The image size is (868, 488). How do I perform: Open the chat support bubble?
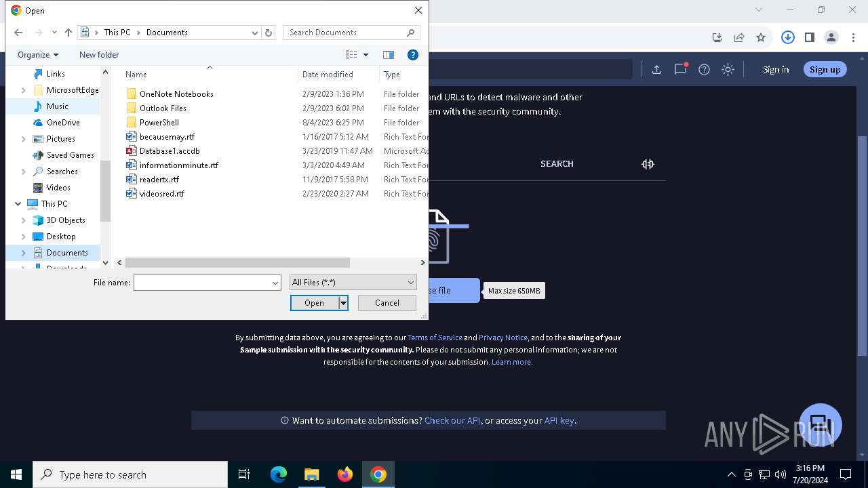pos(821,425)
